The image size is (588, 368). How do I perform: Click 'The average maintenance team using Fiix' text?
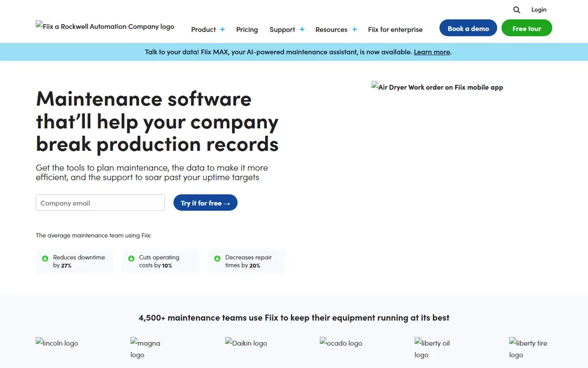pyautogui.click(x=94, y=235)
